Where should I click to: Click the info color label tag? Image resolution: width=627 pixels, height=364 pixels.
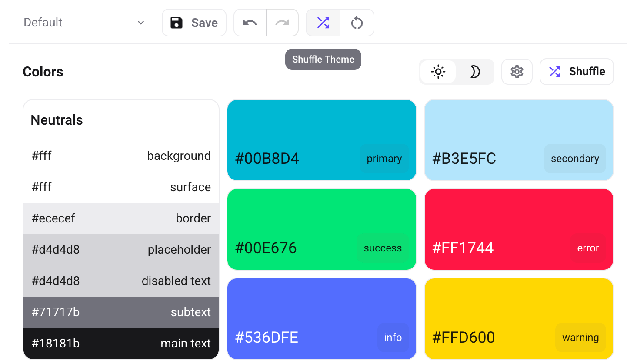point(393,338)
